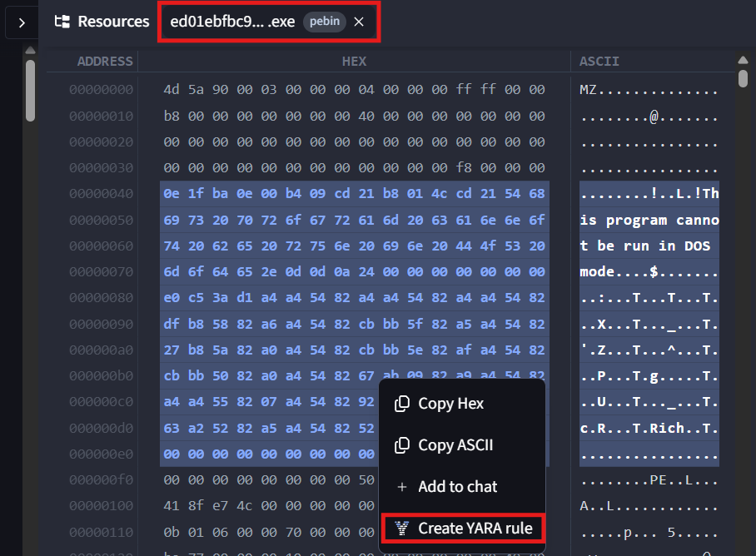Click the ASCII column header

[599, 62]
